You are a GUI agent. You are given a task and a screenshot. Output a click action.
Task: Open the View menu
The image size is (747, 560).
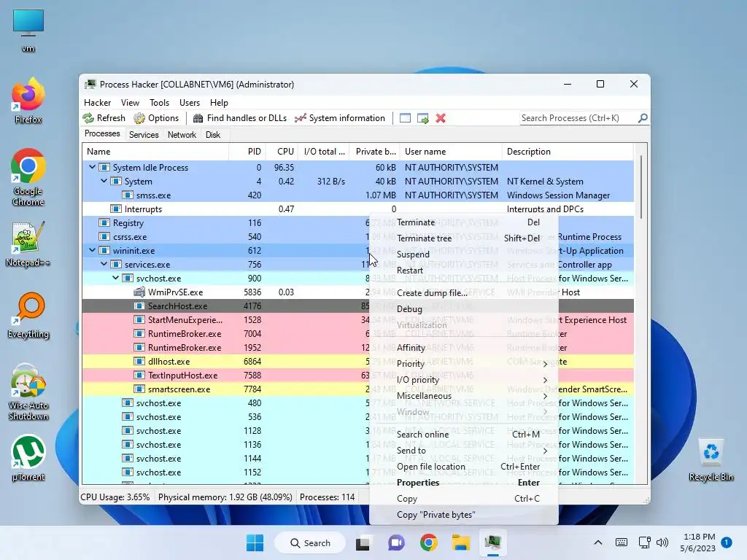pyautogui.click(x=130, y=102)
